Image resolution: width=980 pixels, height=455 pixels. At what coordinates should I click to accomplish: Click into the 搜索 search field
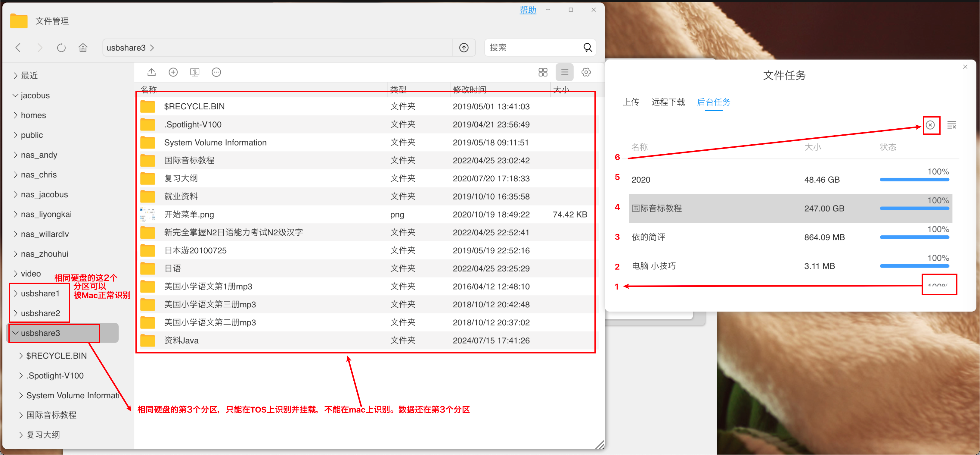point(533,48)
